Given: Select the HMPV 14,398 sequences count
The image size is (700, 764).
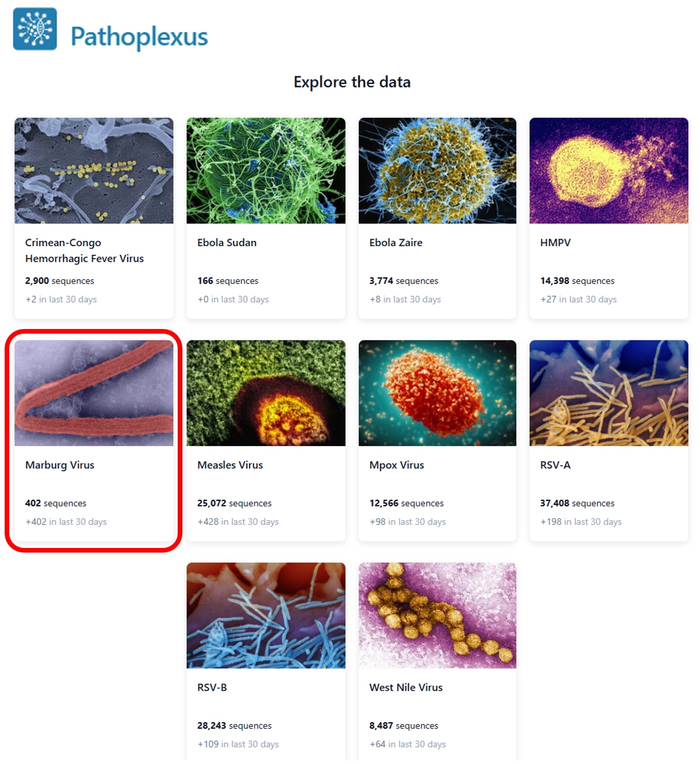Looking at the screenshot, I should (577, 281).
